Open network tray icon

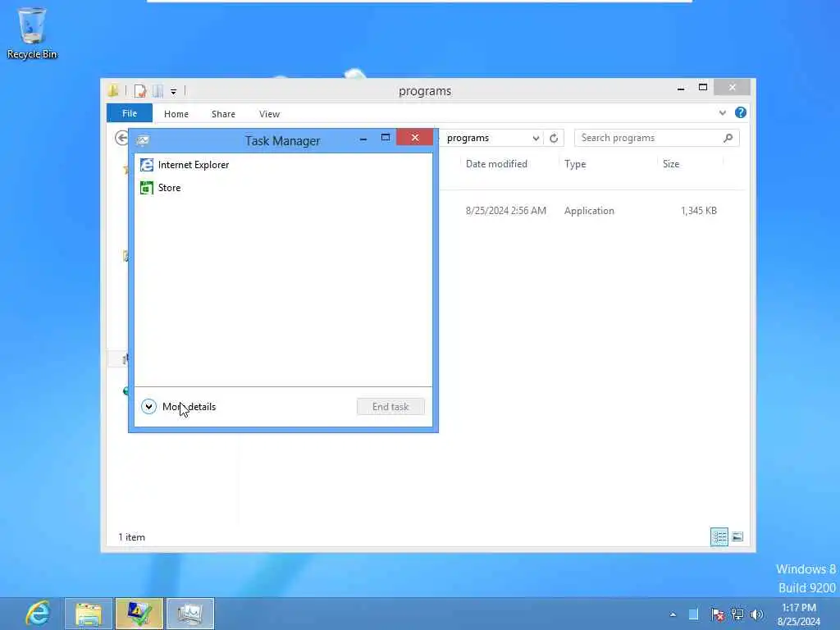pos(737,614)
